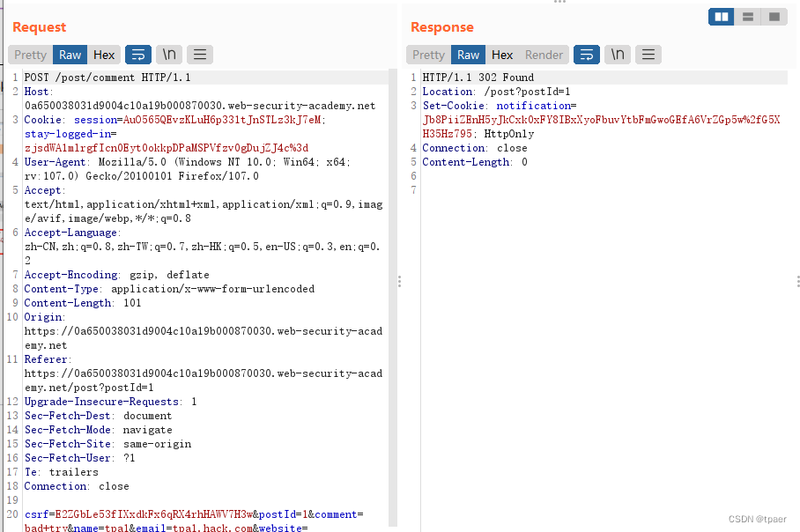Click the 'Content-Type' header name
The image size is (800, 532).
coord(61,289)
